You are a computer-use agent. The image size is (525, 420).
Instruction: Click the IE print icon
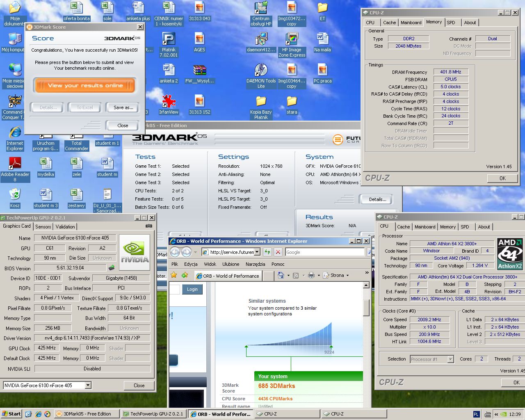coord(311,275)
